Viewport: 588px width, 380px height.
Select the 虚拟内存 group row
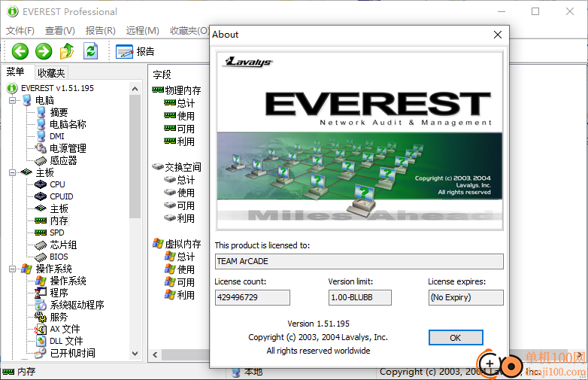coord(177,244)
